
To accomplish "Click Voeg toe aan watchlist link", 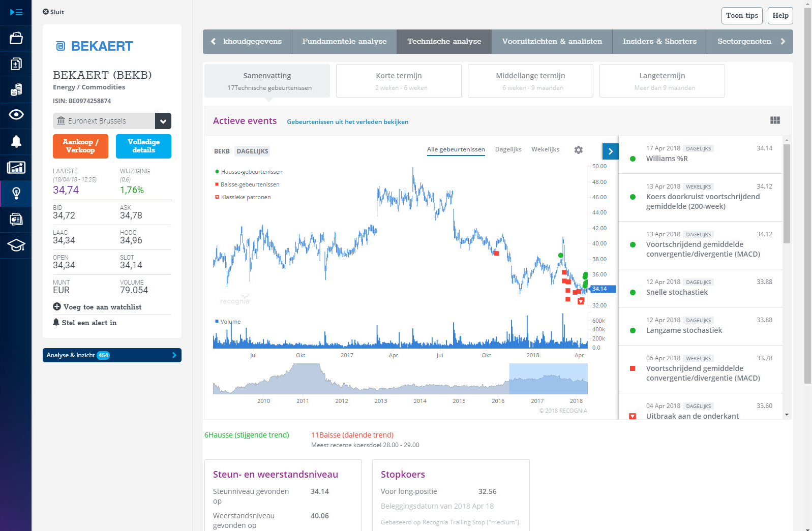I will 102,307.
